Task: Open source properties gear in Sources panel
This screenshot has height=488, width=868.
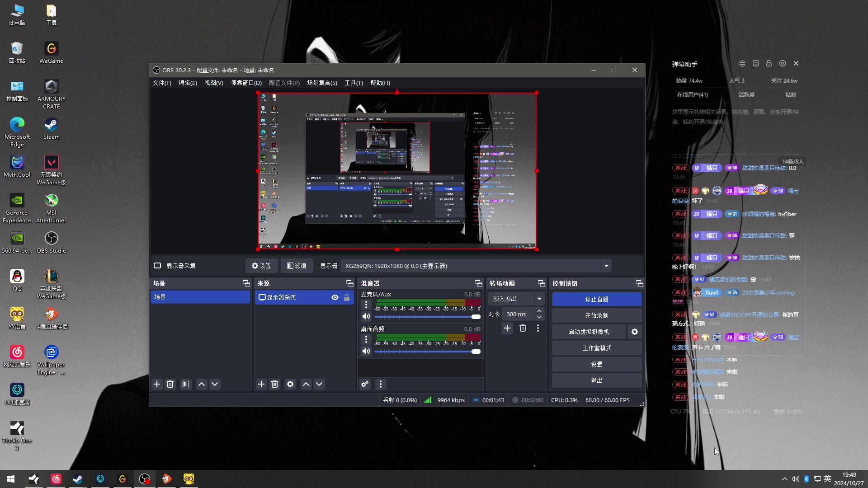Action: (290, 384)
